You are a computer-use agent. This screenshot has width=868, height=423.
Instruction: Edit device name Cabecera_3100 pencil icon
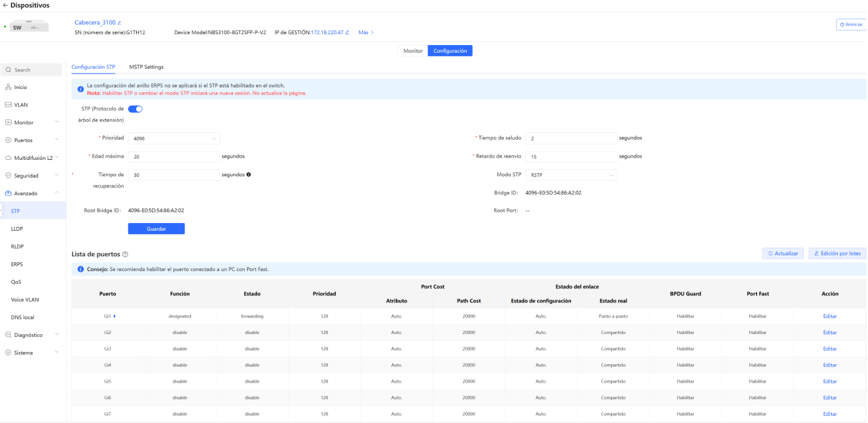pos(119,23)
